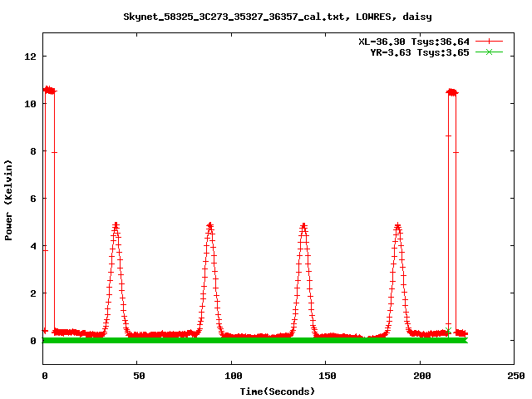This screenshot has width=532, height=399.
Task: Click the top of the calibration spike at start of scan
Action: point(50,91)
